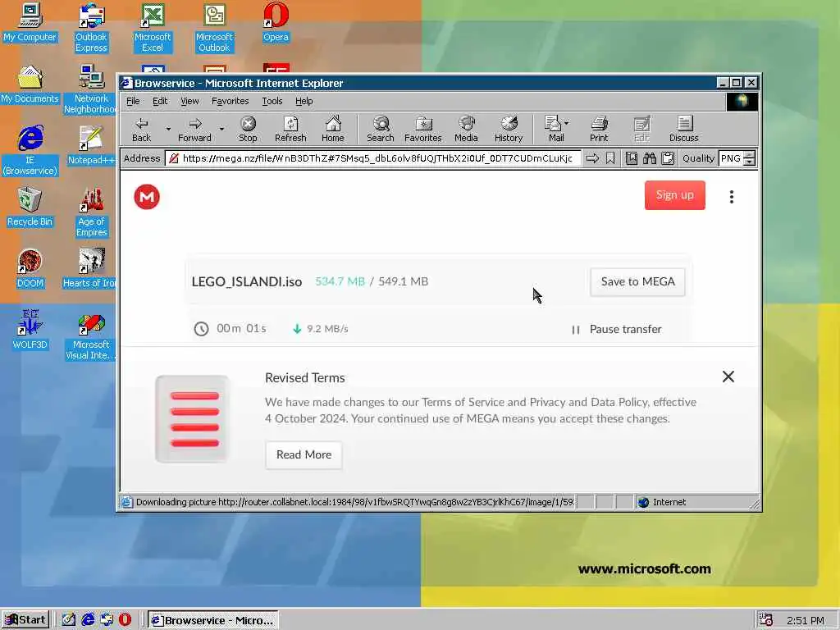
Task: Open the Media toolbar button
Action: pos(466,129)
